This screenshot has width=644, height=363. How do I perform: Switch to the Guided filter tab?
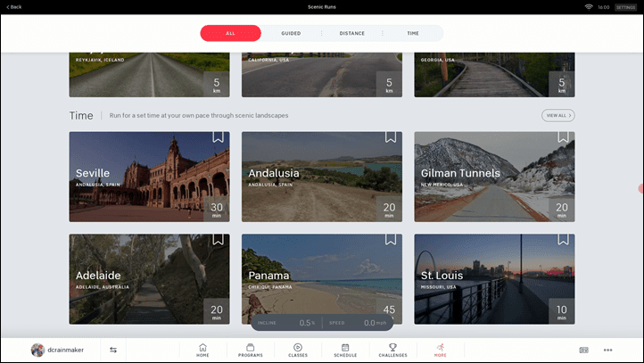291,33
